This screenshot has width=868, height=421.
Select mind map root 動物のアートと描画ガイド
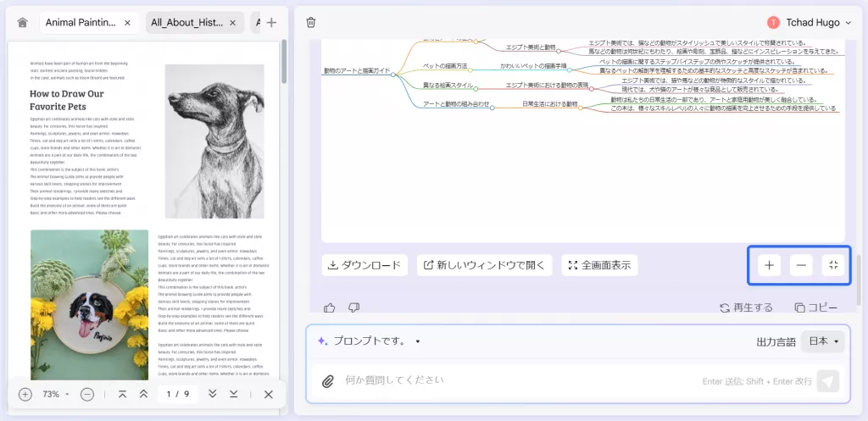point(357,71)
